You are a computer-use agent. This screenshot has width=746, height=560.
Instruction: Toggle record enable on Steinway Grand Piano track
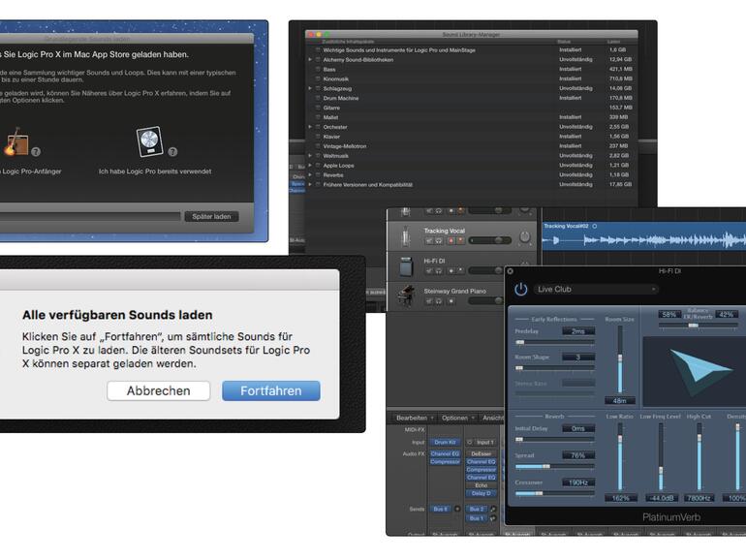coord(451,300)
